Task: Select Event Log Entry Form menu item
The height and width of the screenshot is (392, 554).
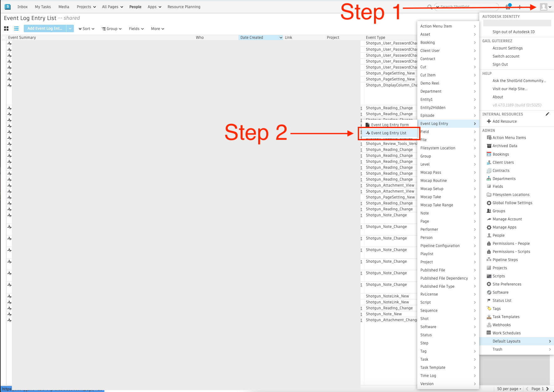Action: 389,125
